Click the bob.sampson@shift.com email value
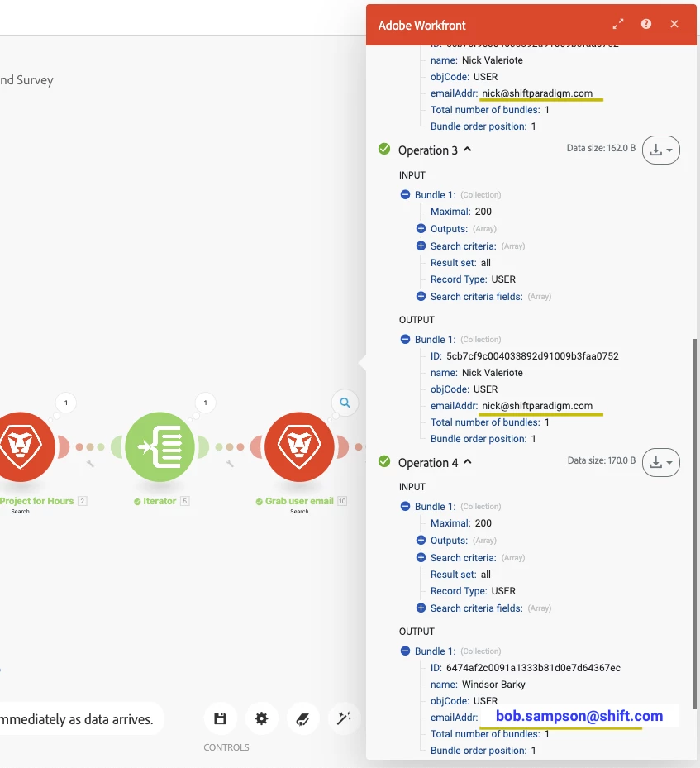Viewport: 700px width, 768px height. [x=579, y=716]
